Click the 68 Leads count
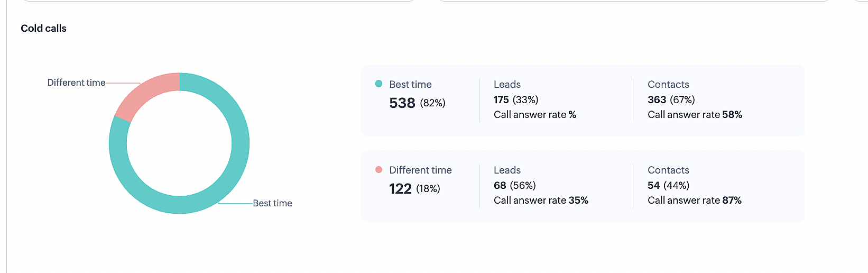Image resolution: width=868 pixels, height=273 pixels. click(500, 185)
